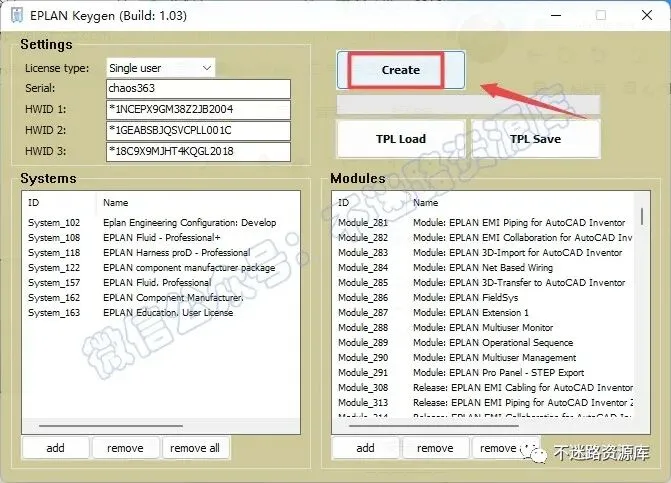Select the Module_308 Release EMI Cabling row
Image resolution: width=671 pixels, height=483 pixels.
tap(484, 388)
